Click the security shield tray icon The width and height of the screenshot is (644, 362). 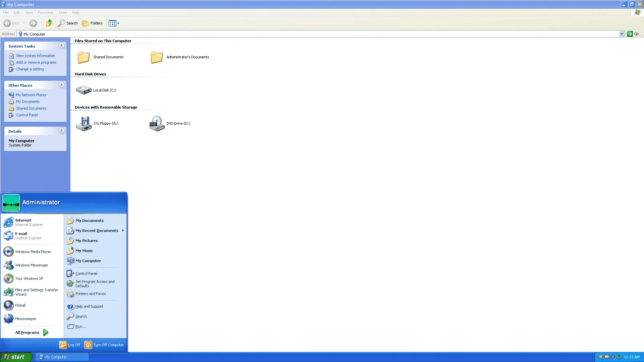click(x=601, y=357)
